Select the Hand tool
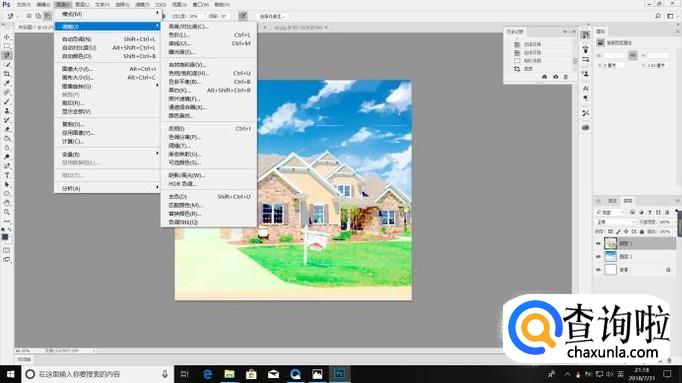Viewport: 682px width, 383px height. 7,203
